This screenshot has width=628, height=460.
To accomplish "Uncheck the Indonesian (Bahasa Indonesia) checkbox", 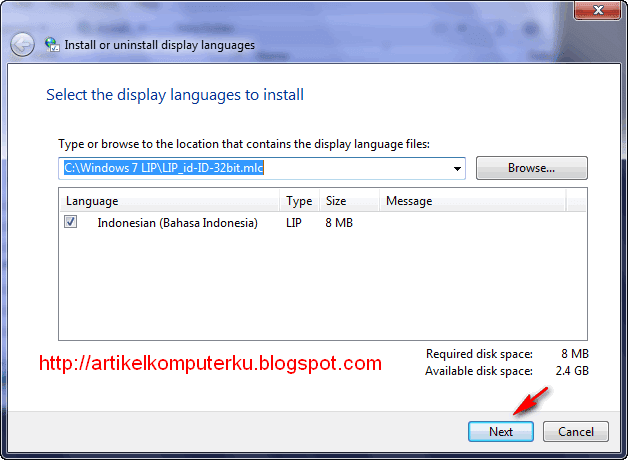I will (x=70, y=221).
